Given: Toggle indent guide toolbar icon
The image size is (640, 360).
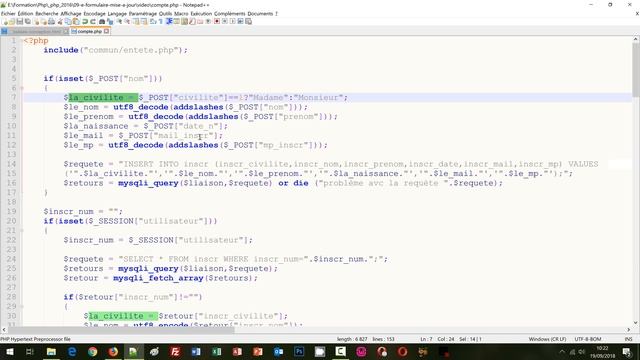Looking at the screenshot, I should coord(169,21).
